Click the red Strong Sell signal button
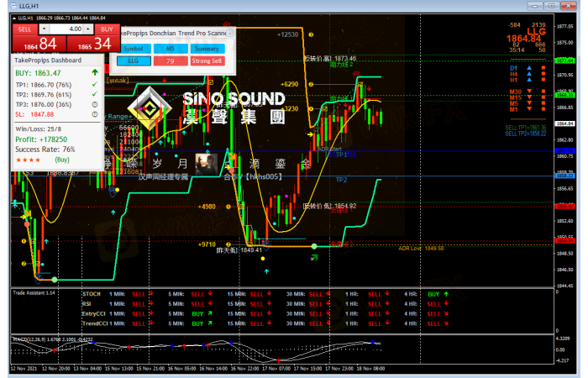This screenshot has width=588, height=378. 207,60
